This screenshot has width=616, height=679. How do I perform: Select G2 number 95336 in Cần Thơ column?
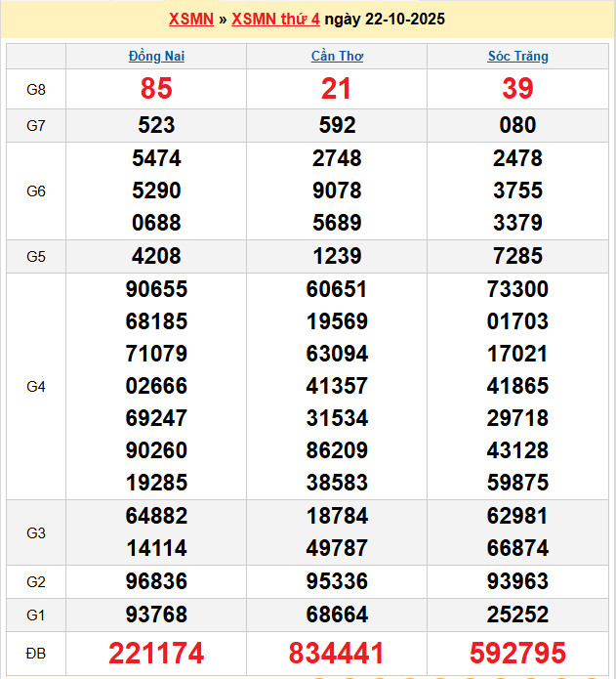pyautogui.click(x=337, y=582)
